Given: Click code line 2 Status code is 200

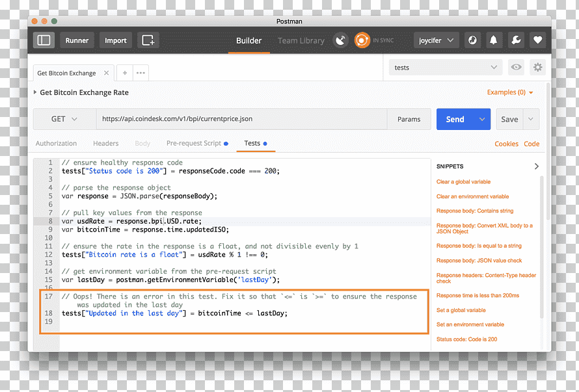Looking at the screenshot, I should pyautogui.click(x=170, y=171).
